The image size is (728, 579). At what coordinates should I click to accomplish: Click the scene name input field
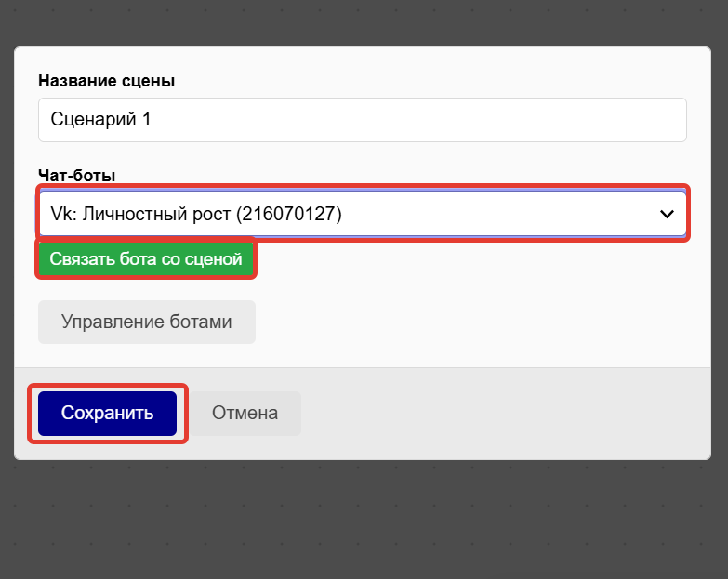[x=363, y=120]
